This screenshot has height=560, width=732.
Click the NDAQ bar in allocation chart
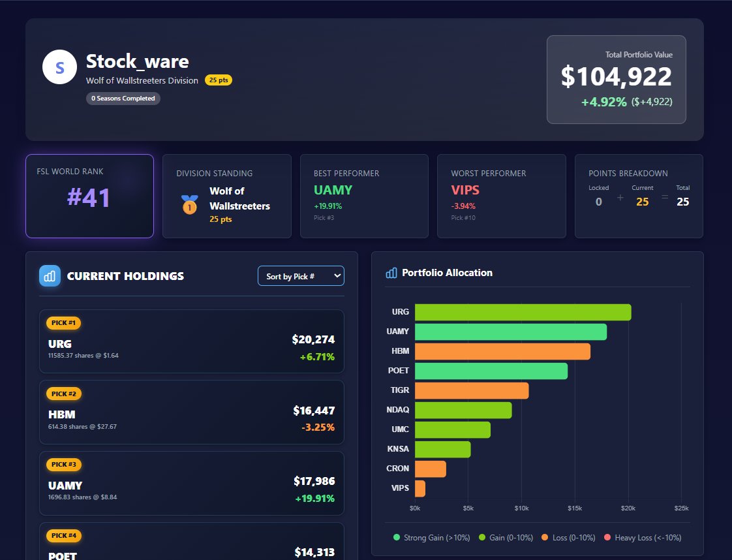coord(463,411)
